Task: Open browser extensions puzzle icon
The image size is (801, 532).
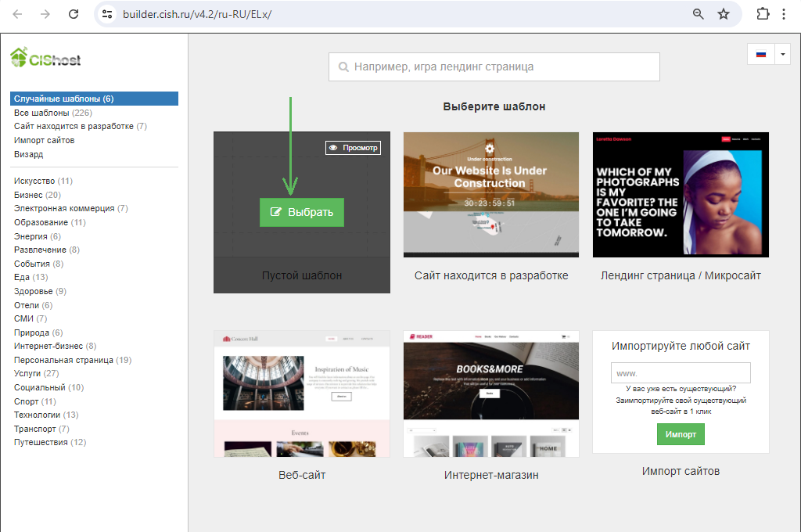Action: (763, 14)
